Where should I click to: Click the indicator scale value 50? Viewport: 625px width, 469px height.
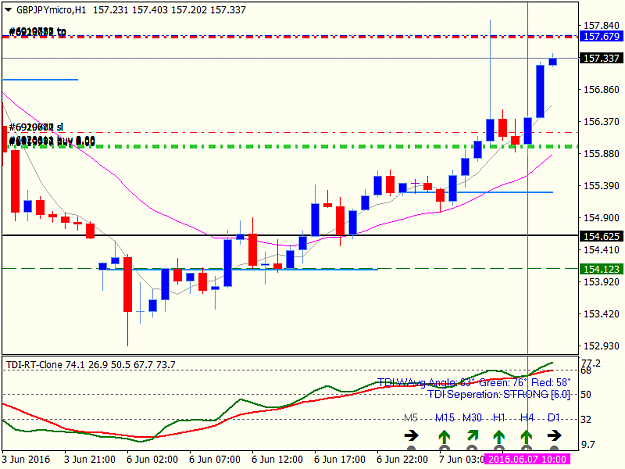point(585,394)
